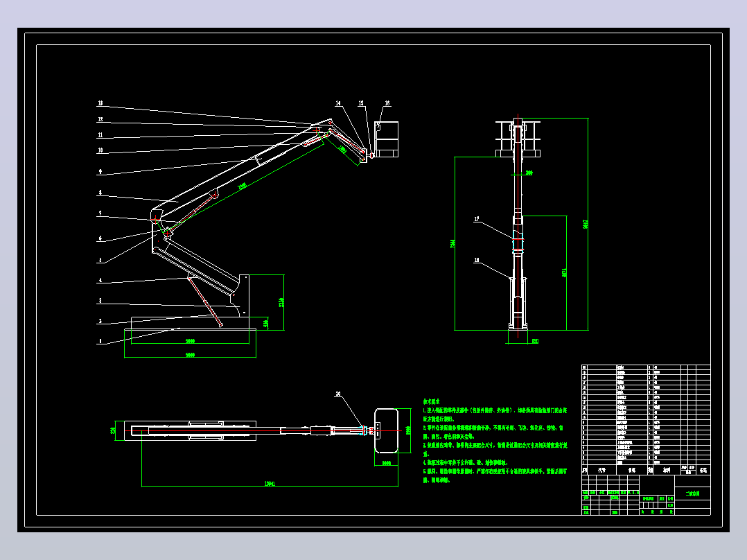Select part callout number 5
Screen dimensions: 747x560
point(100,260)
